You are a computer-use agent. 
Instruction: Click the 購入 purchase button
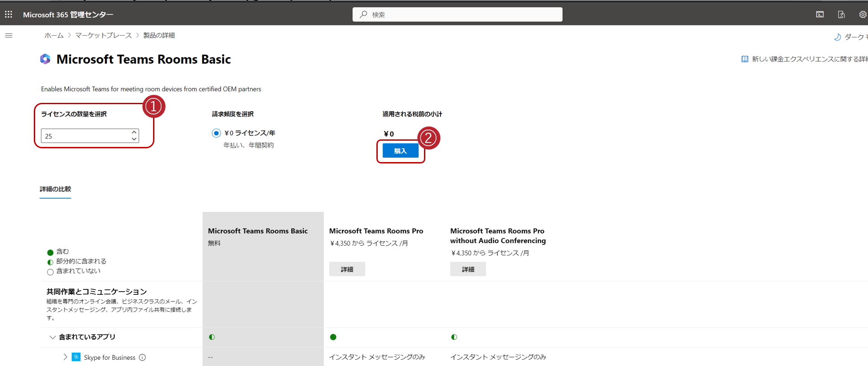coord(400,151)
